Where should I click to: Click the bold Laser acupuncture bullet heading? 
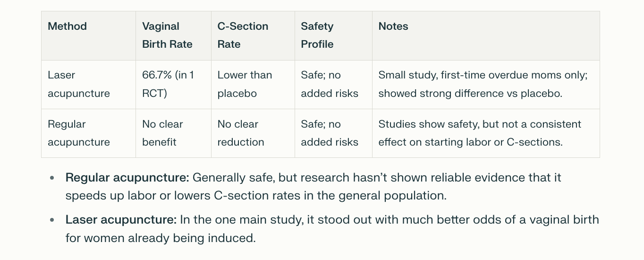pos(121,220)
